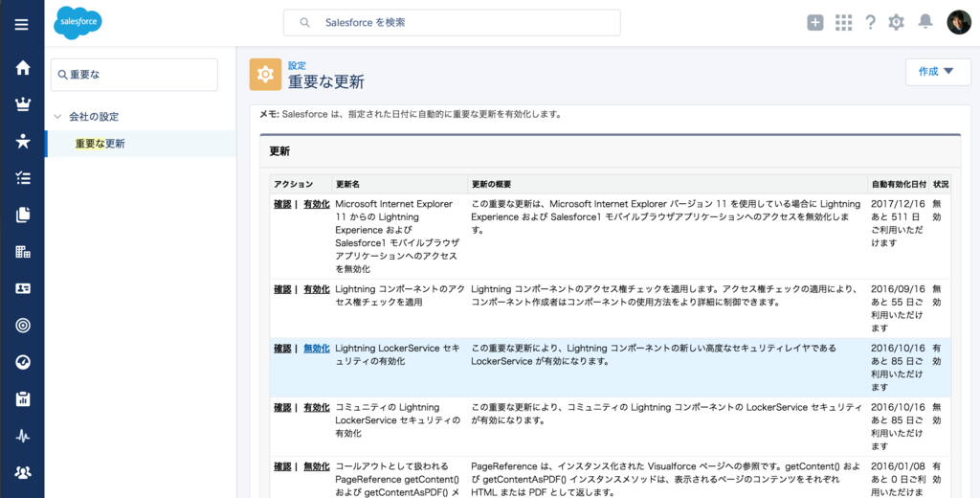Open the checklist Tasks icon in the sidebar

(x=23, y=178)
